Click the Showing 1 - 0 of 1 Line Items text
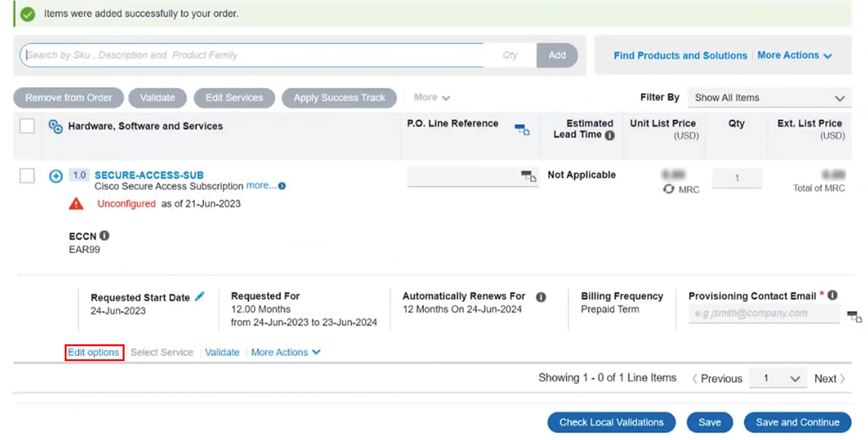Viewport: 868px width, 440px height. [x=607, y=378]
